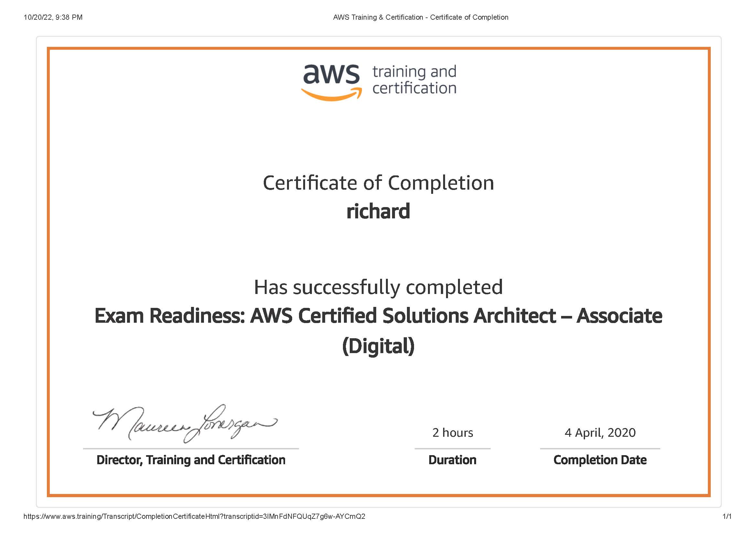Select the recipient name 'richard'

378,211
